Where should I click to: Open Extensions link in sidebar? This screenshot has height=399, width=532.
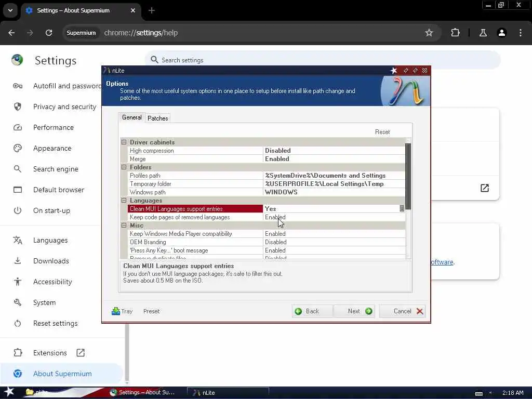(49, 353)
